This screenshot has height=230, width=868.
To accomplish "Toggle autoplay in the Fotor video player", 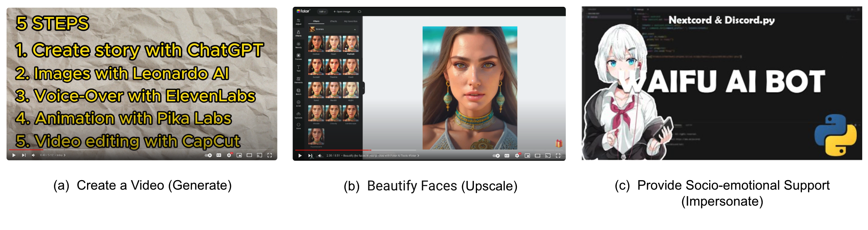I will 496,156.
